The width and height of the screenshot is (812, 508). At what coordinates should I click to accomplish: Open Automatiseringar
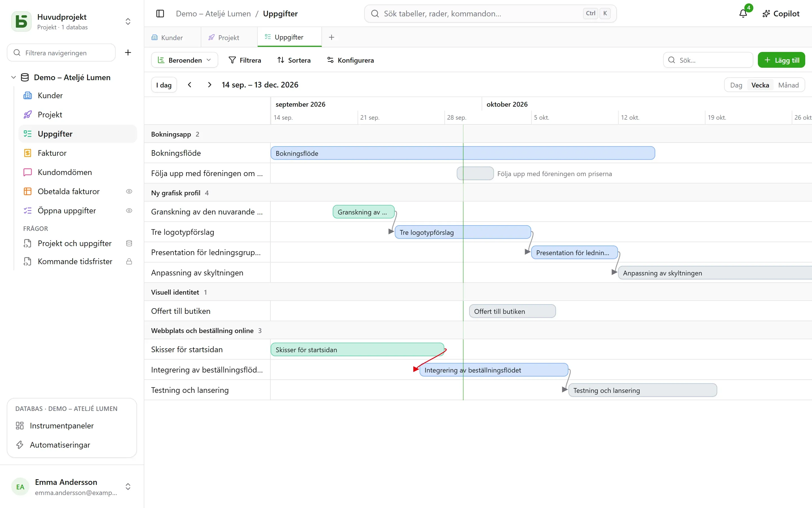pyautogui.click(x=72, y=445)
